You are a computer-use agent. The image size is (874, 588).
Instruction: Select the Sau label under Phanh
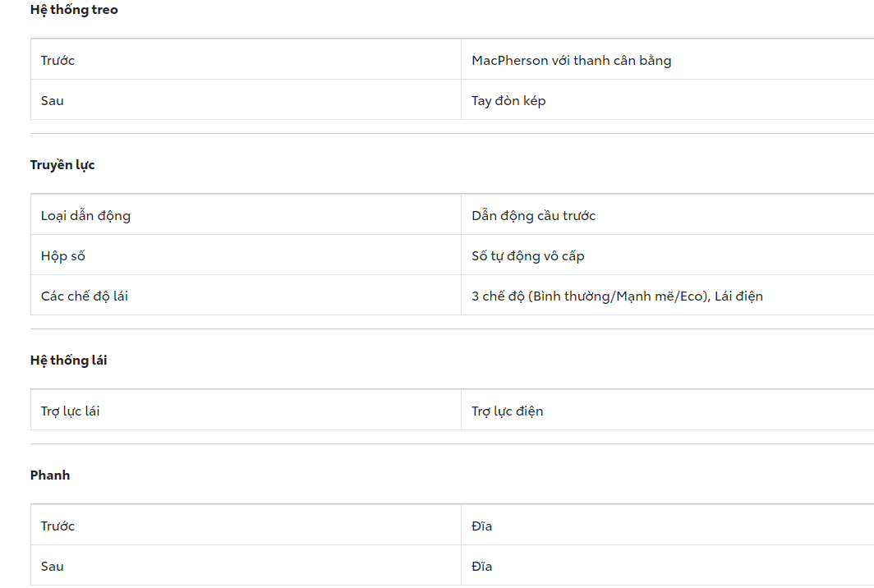pos(52,566)
